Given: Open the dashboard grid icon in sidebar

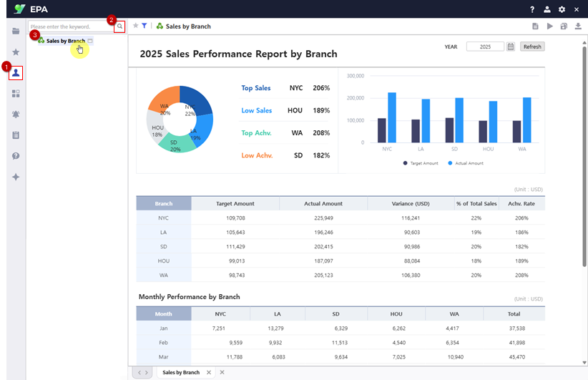Looking at the screenshot, I should [16, 93].
